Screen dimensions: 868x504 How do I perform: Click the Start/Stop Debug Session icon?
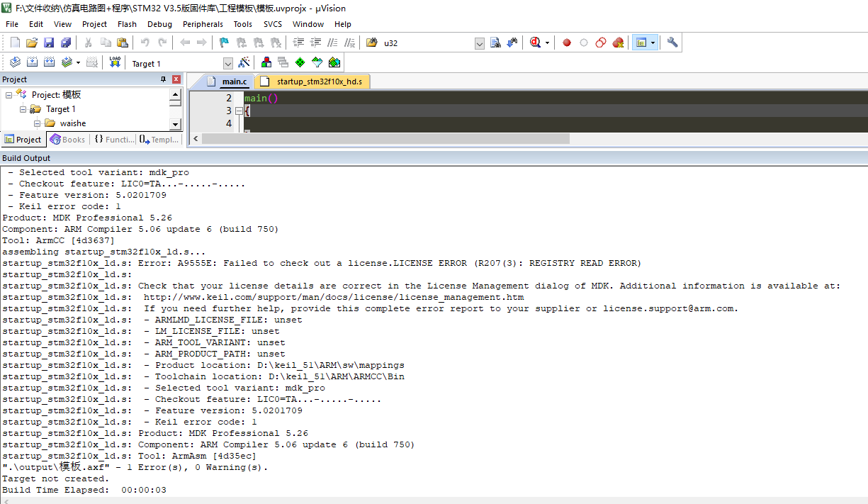pos(535,43)
